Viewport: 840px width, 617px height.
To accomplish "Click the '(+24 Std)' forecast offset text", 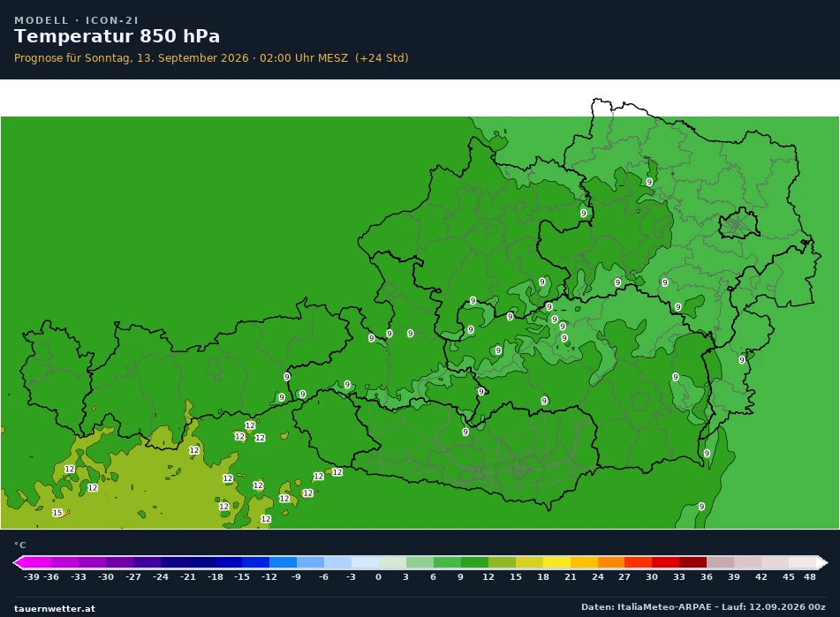I will tap(382, 57).
